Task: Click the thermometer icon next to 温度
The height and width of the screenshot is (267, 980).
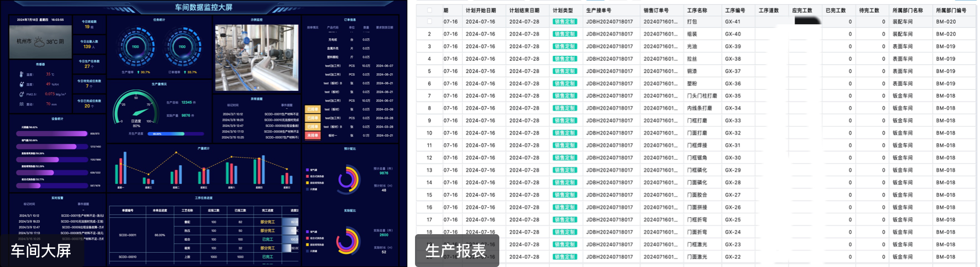Action: (x=21, y=74)
